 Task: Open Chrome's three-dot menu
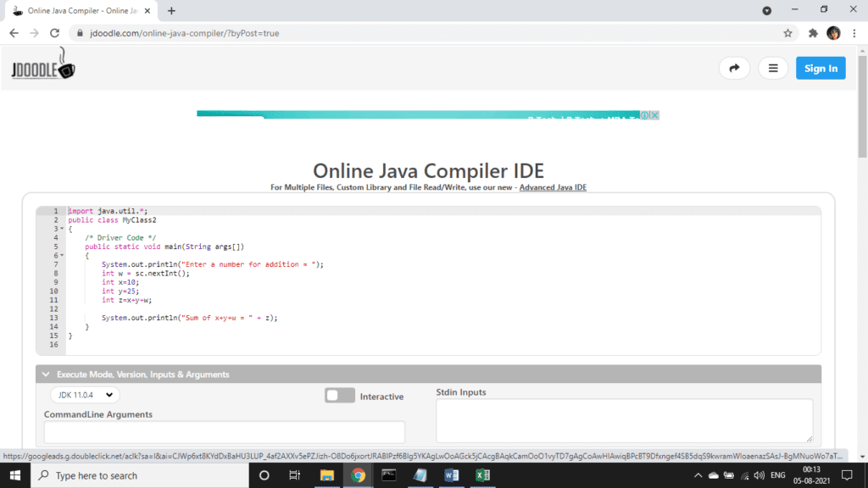854,33
